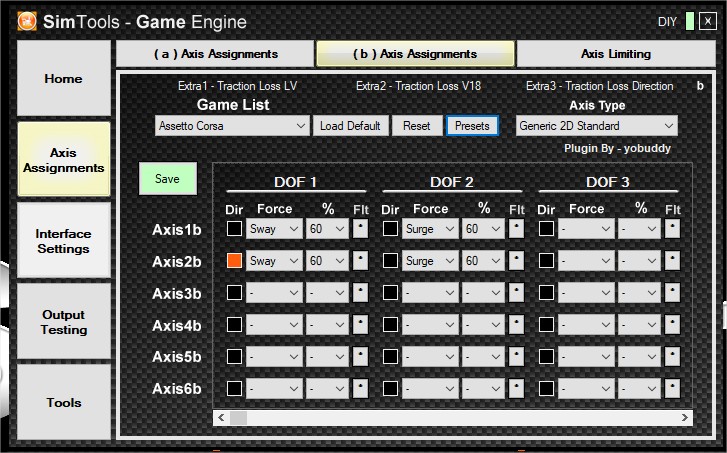Click the green Save button
Screen dimensions: 727x453
click(x=168, y=179)
